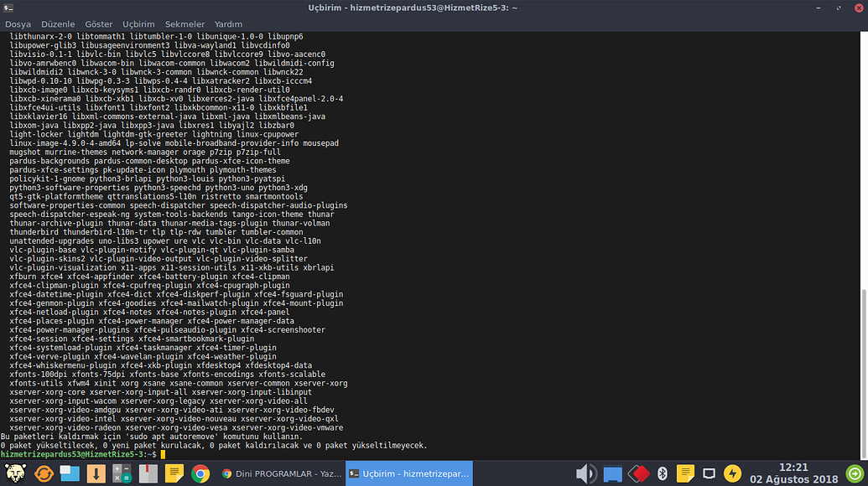Expand the Yardım menu
This screenshot has width=868, height=486.
[x=228, y=24]
